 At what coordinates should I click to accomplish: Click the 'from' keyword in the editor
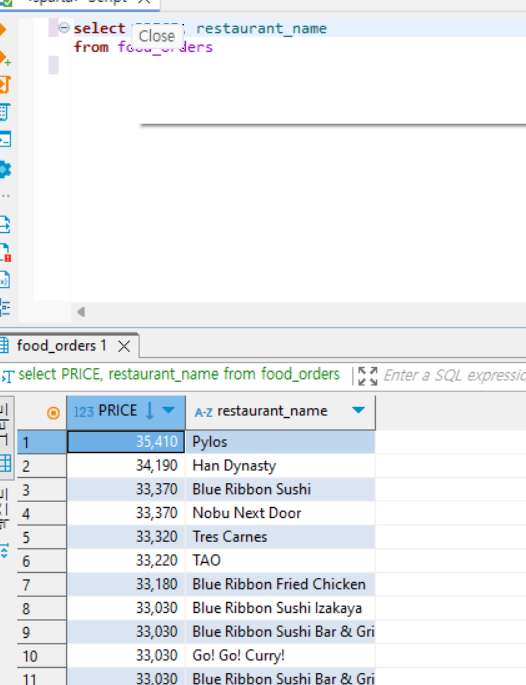91,47
